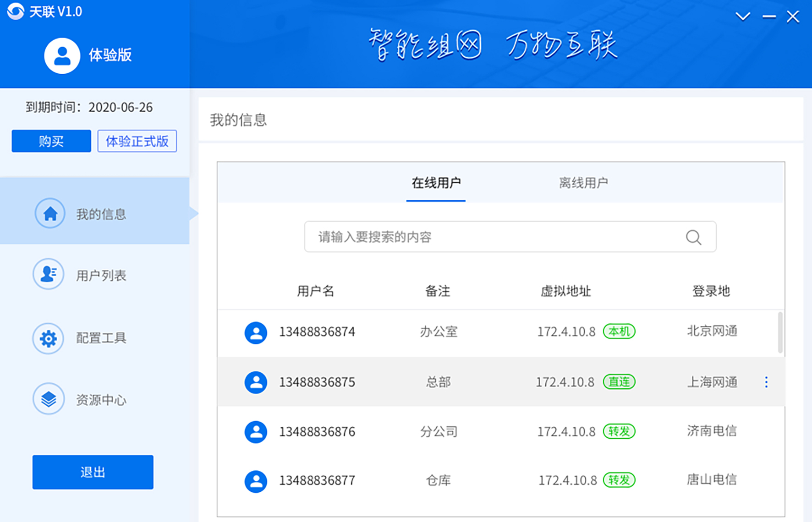Click the home icon for 我的信息
The image size is (812, 522).
coord(50,213)
